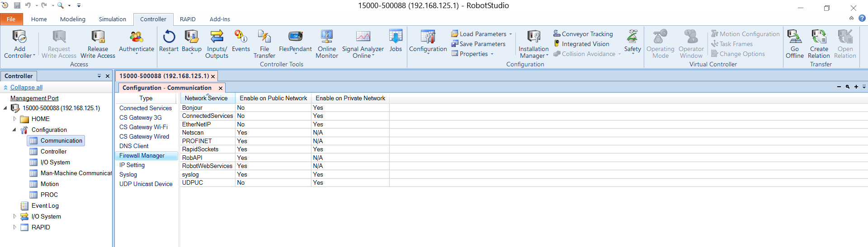Close the Configuration - Communication tab
Image resolution: width=868 pixels, height=247 pixels.
(221, 88)
